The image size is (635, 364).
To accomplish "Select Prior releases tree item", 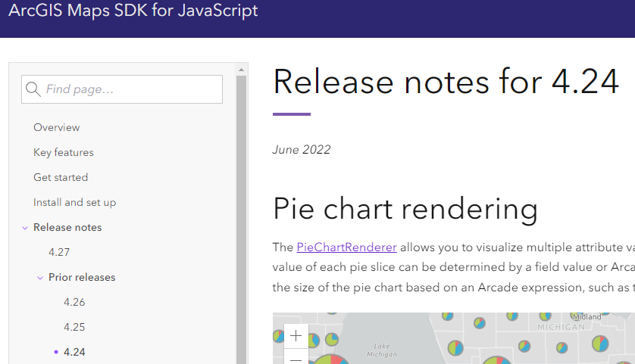I will tap(82, 278).
